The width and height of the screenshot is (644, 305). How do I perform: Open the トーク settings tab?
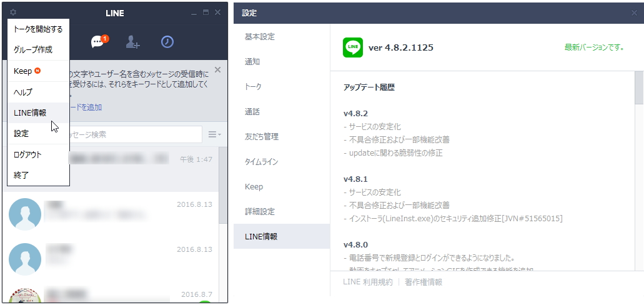[282, 87]
